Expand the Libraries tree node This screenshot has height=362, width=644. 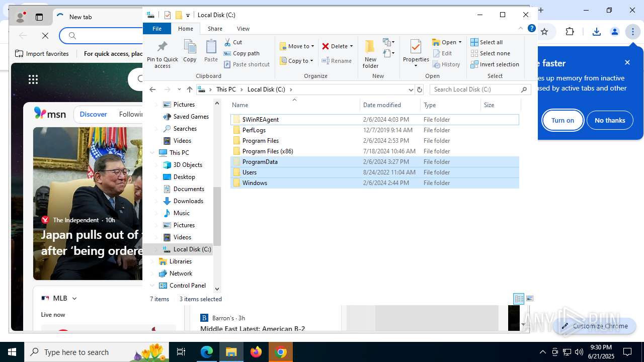pyautogui.click(x=152, y=261)
